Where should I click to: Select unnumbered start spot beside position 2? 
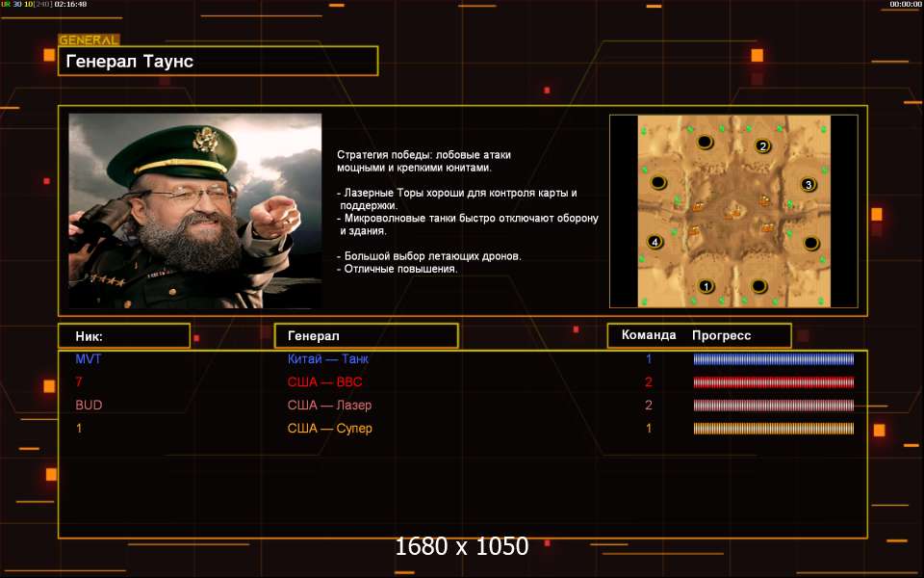(705, 143)
